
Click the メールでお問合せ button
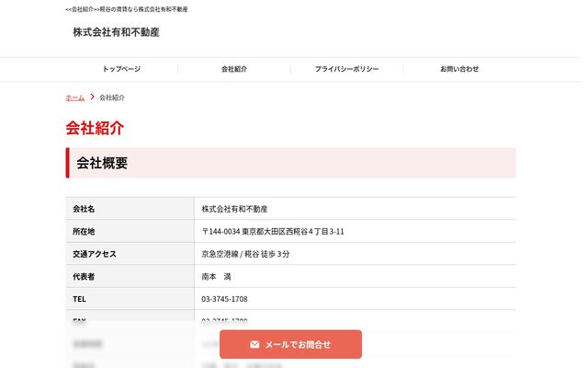(x=290, y=344)
